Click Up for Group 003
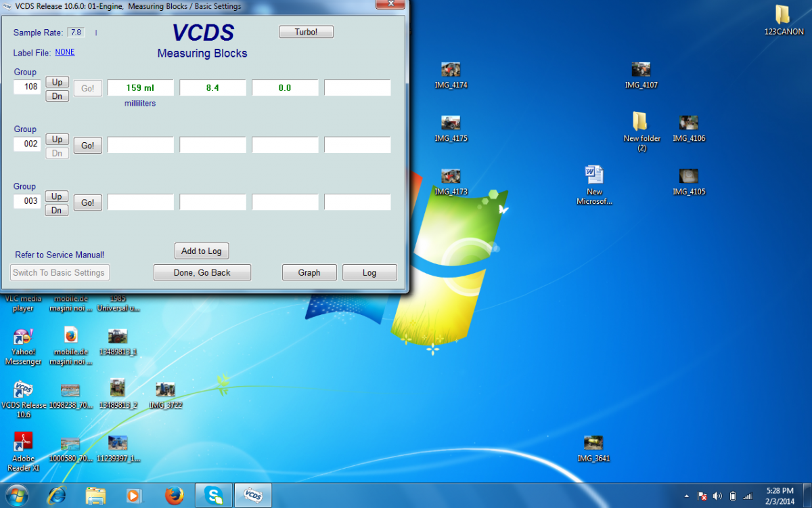This screenshot has height=508, width=812. pyautogui.click(x=57, y=196)
